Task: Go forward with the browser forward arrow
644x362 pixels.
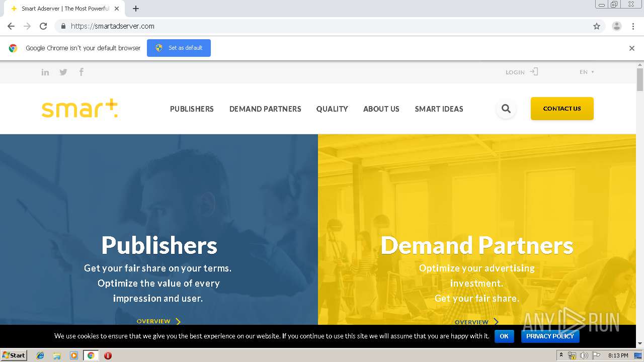Action: [27, 26]
